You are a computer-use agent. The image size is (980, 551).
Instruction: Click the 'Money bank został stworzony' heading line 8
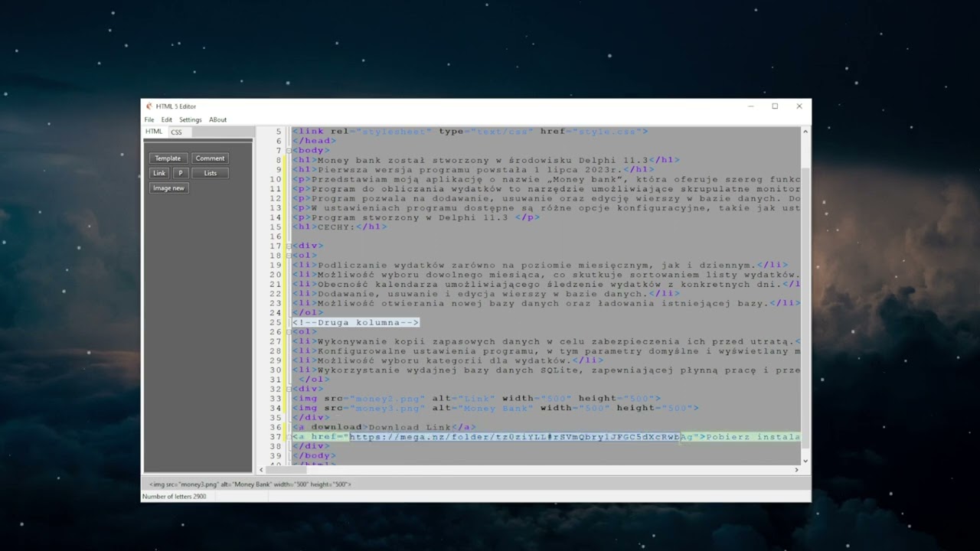(x=485, y=161)
